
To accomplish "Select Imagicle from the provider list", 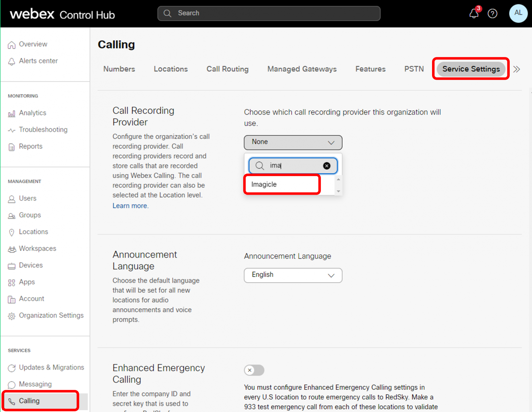I will pos(264,184).
